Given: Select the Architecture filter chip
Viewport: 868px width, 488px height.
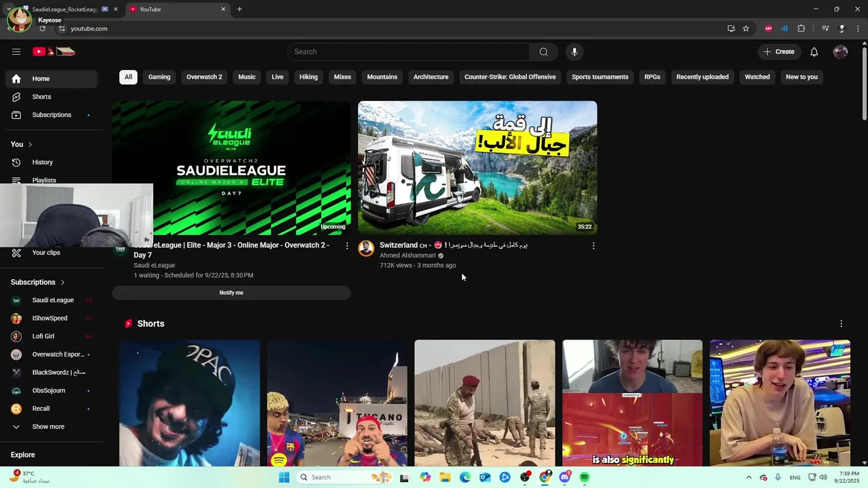Looking at the screenshot, I should coord(431,77).
